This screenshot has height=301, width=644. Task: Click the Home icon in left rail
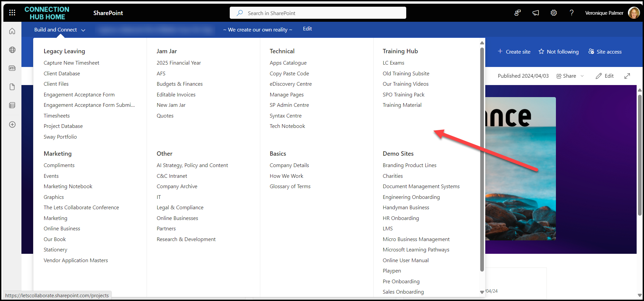[x=12, y=31]
